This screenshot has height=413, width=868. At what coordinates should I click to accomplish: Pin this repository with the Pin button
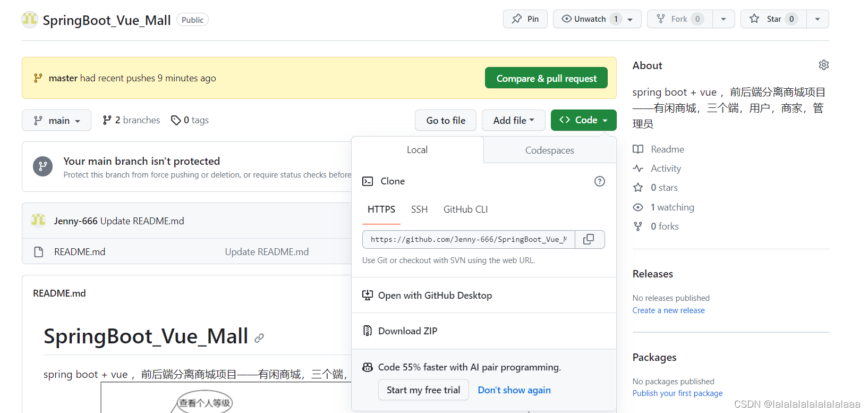coord(525,19)
